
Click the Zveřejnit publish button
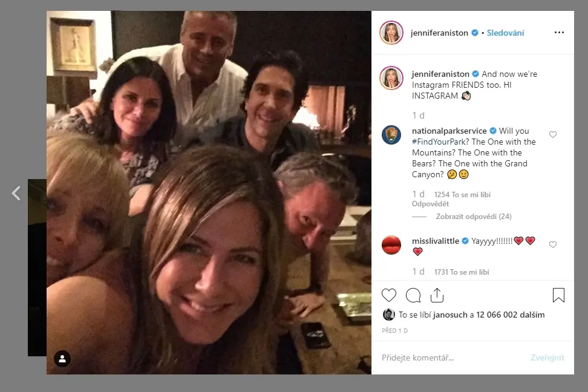547,358
